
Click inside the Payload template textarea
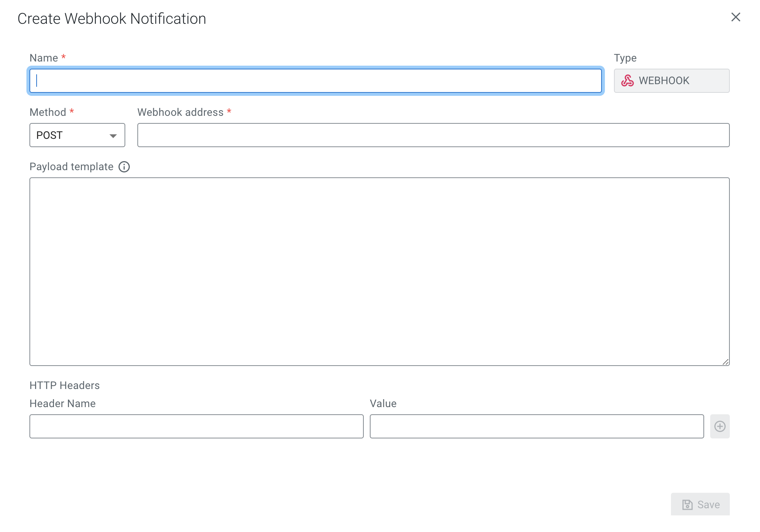pos(379,272)
